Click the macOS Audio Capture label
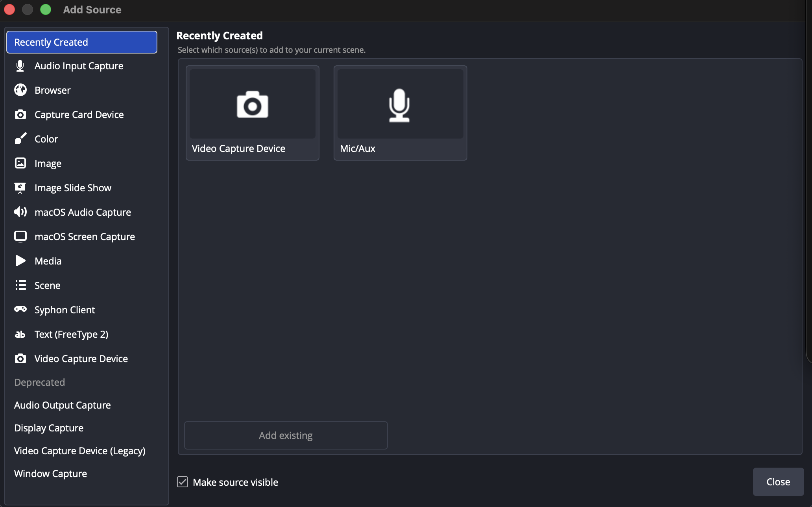Image resolution: width=812 pixels, height=507 pixels. (83, 212)
